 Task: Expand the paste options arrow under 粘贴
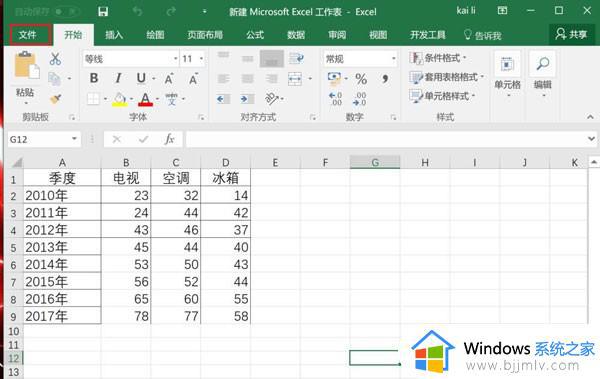[26, 103]
